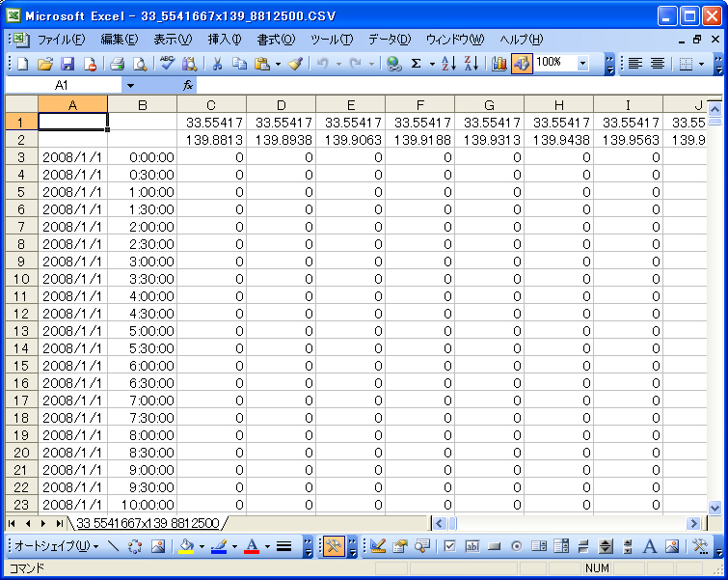Screen dimensions: 728x580
Task: Insert a combo box control
Action: click(561, 546)
